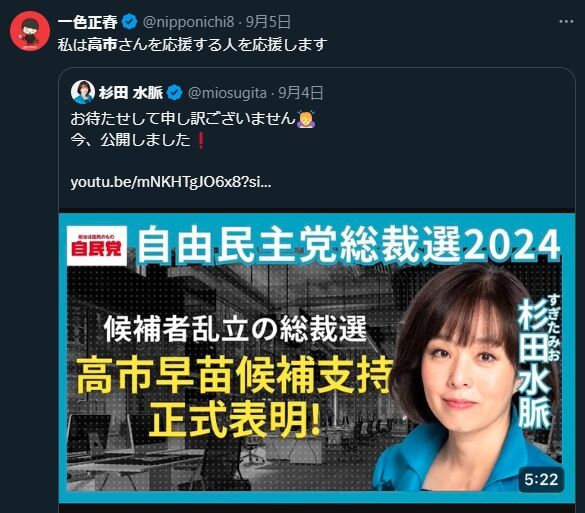This screenshot has width=585, height=513.
Task: Click the bold 高市 keyword in tweet
Action: (x=103, y=45)
